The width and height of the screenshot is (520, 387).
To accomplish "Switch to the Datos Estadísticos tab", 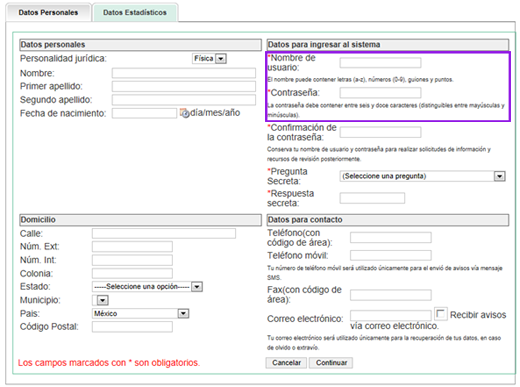I will click(x=135, y=12).
